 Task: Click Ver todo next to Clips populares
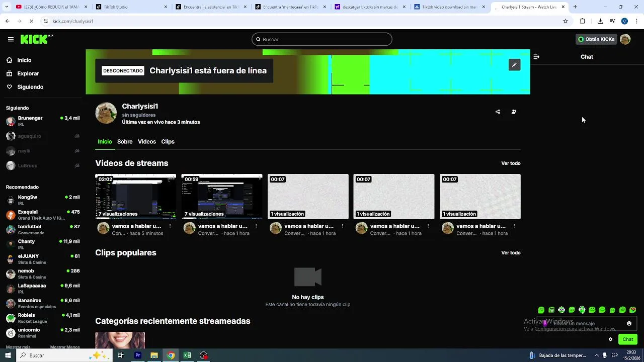511,253
